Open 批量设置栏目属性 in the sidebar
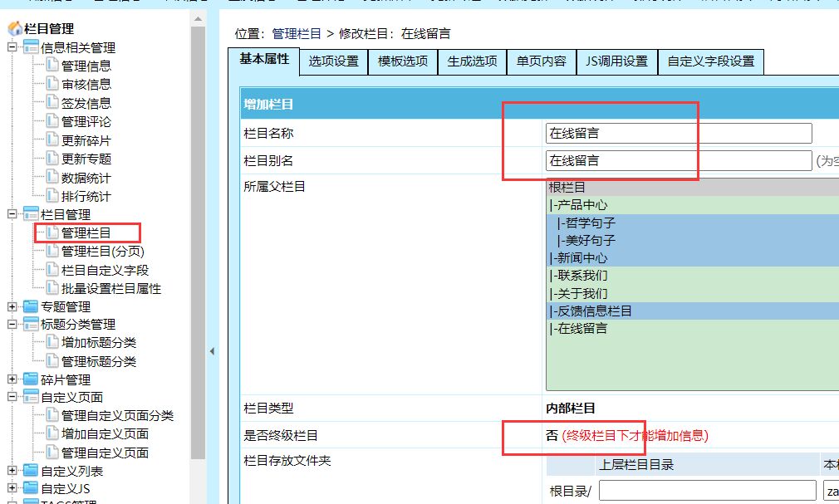 tap(111, 288)
